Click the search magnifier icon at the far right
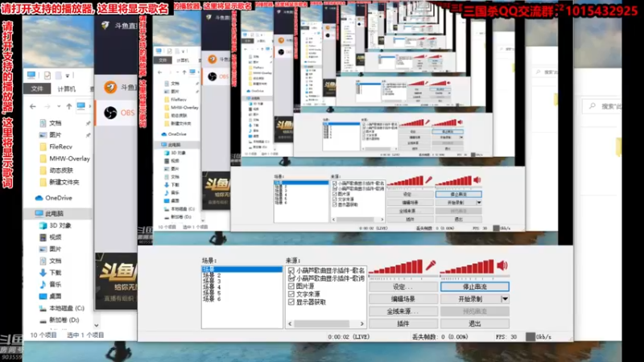This screenshot has width=644, height=362. (x=592, y=106)
